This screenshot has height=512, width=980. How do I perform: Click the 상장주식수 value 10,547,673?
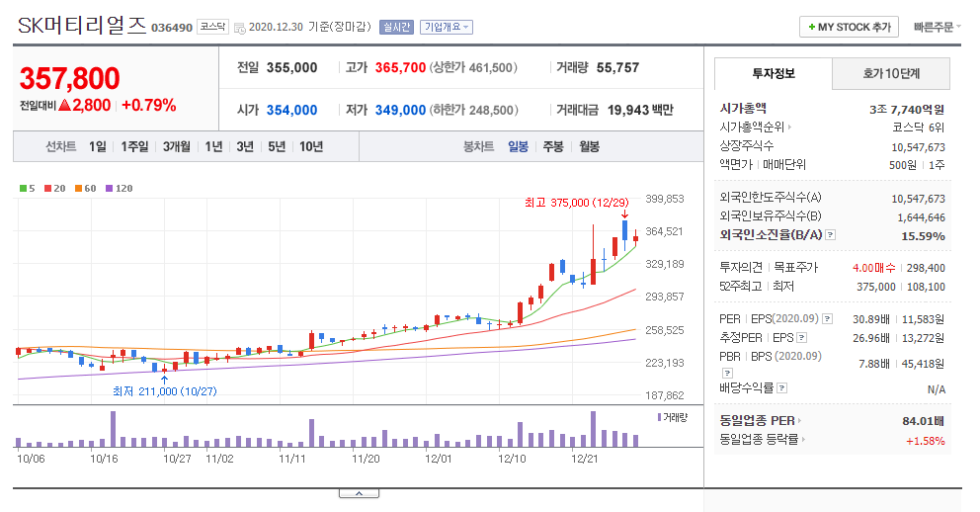pyautogui.click(x=918, y=147)
